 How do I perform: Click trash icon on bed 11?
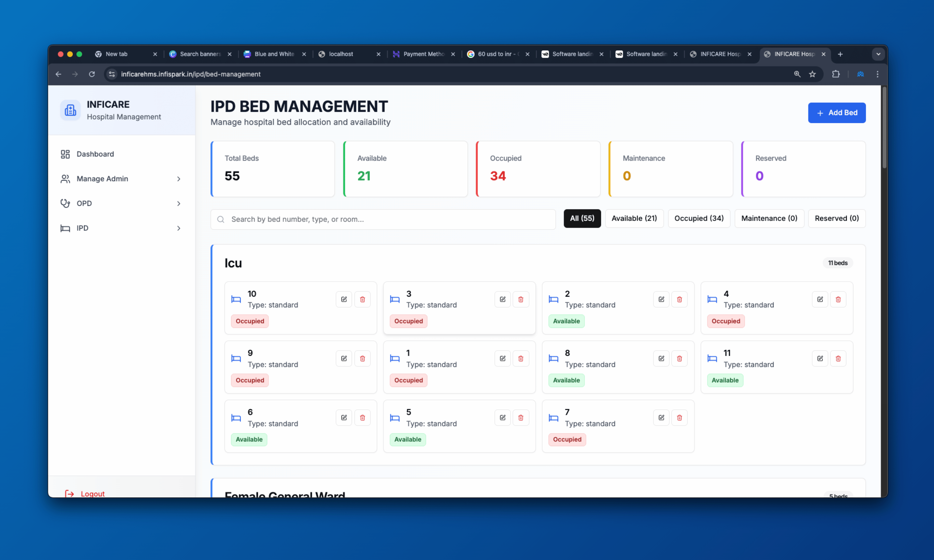point(838,359)
